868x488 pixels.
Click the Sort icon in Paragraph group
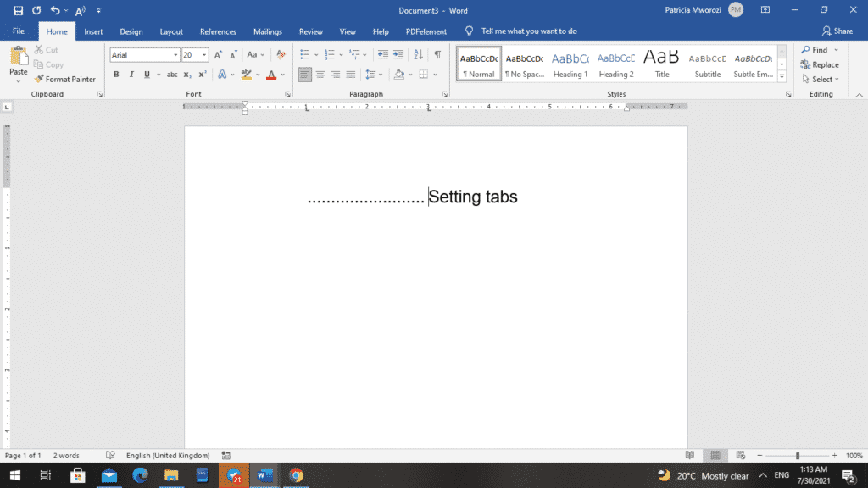pos(419,54)
